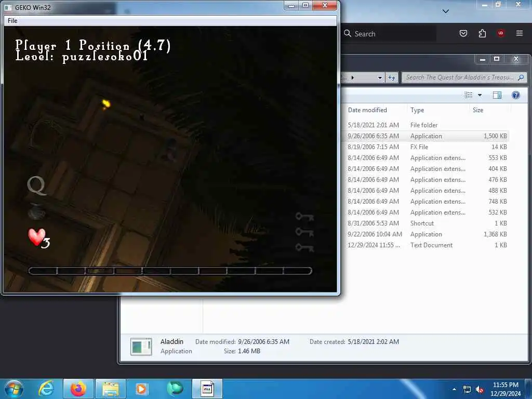Open the address bar history dropdown
Image resolution: width=532 pixels, height=399 pixels.
click(x=380, y=78)
